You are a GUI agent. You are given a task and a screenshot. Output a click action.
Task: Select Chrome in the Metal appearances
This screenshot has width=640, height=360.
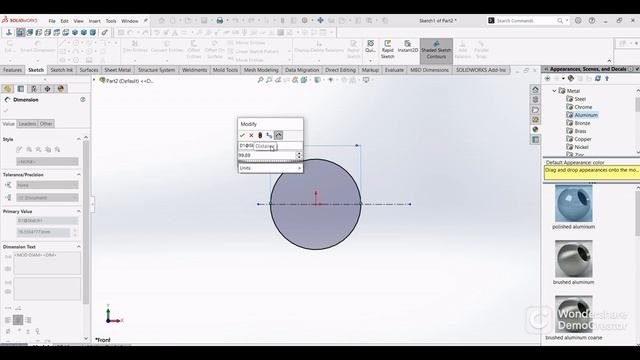tap(583, 107)
